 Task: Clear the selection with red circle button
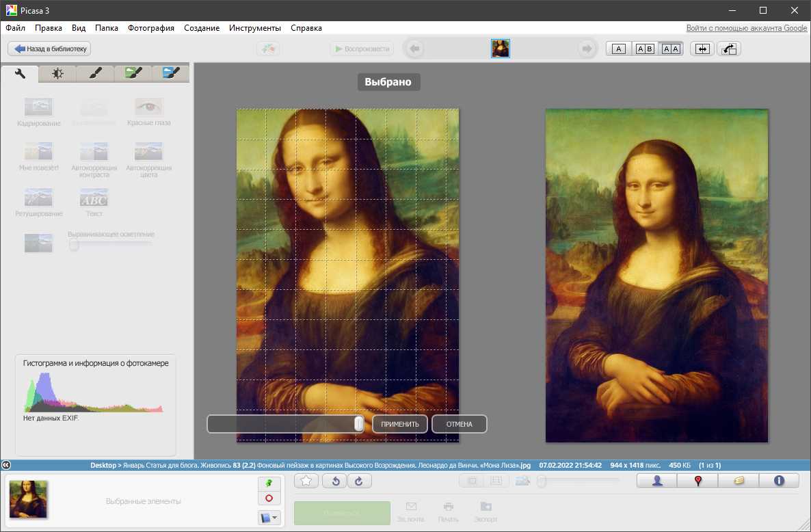[269, 498]
